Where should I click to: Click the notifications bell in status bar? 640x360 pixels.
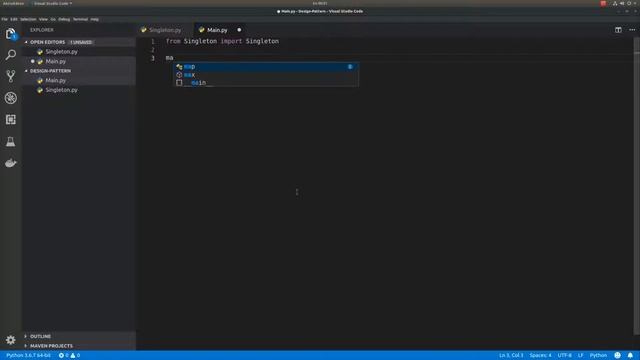[x=630, y=355]
